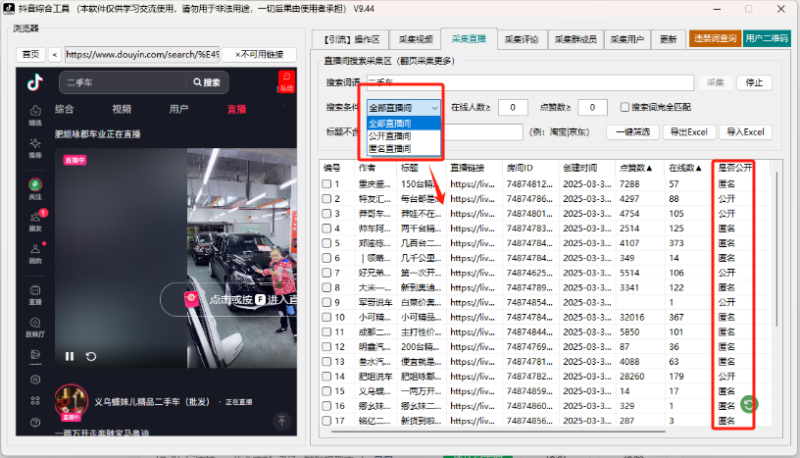The height and width of the screenshot is (458, 800).
Task: Click the table's vertical scrollbar
Action: tap(777, 249)
